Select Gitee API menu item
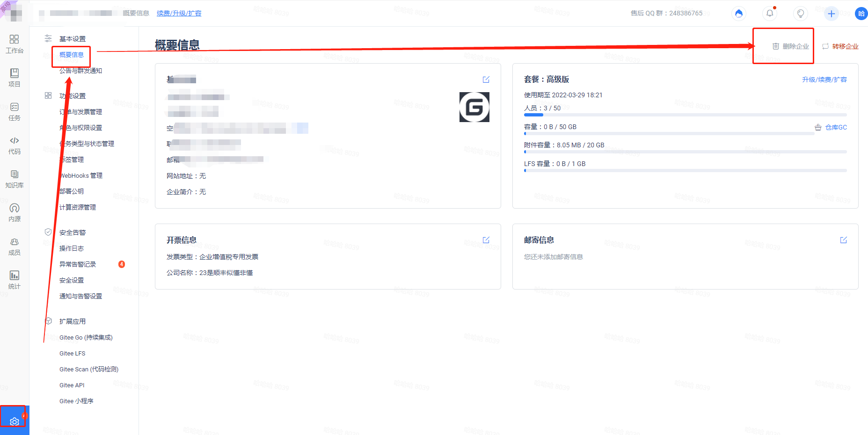The height and width of the screenshot is (435, 868). [x=72, y=385]
